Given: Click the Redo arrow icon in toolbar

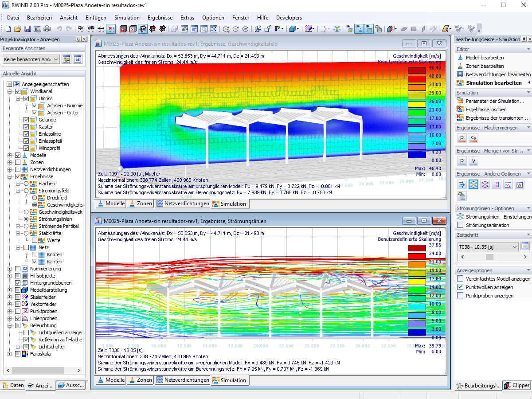Looking at the screenshot, I should [69, 29].
